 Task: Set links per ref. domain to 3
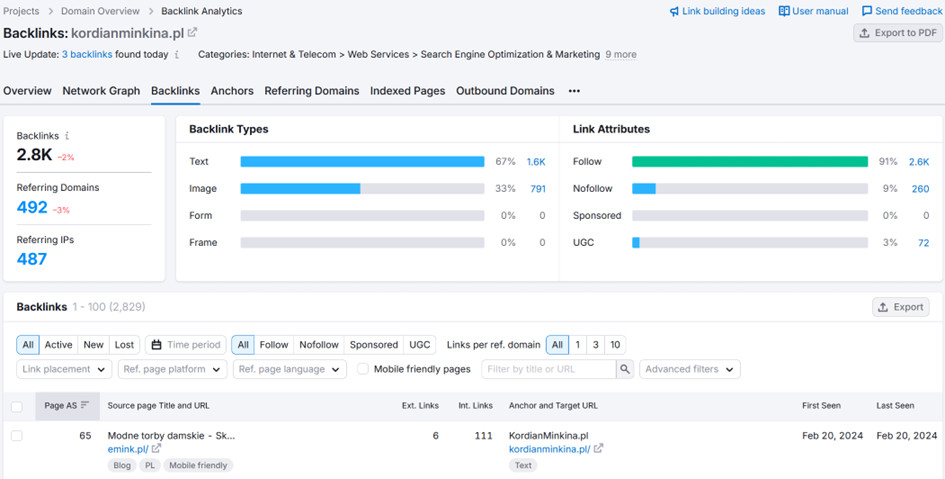[595, 345]
